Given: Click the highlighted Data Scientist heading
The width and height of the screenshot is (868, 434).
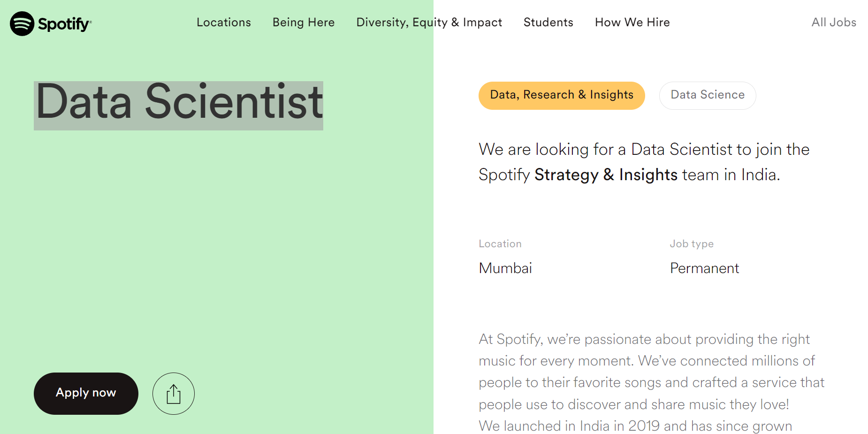Looking at the screenshot, I should point(179,104).
